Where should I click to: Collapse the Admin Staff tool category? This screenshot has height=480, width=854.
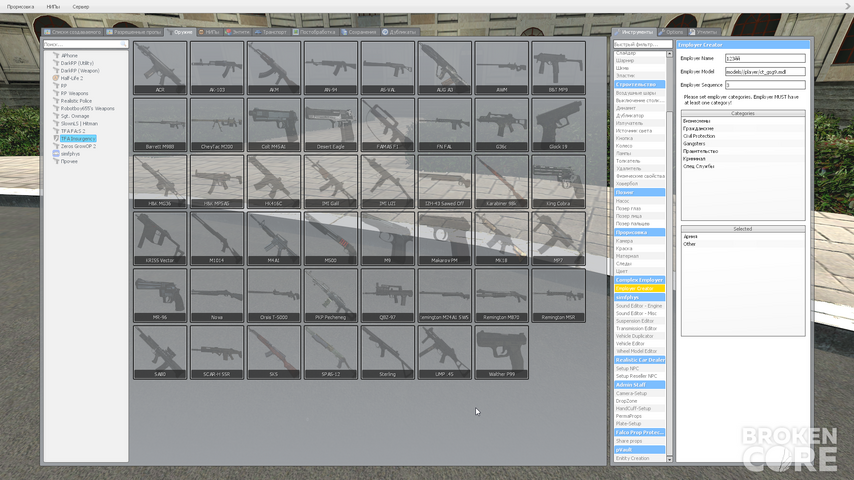[x=639, y=385]
